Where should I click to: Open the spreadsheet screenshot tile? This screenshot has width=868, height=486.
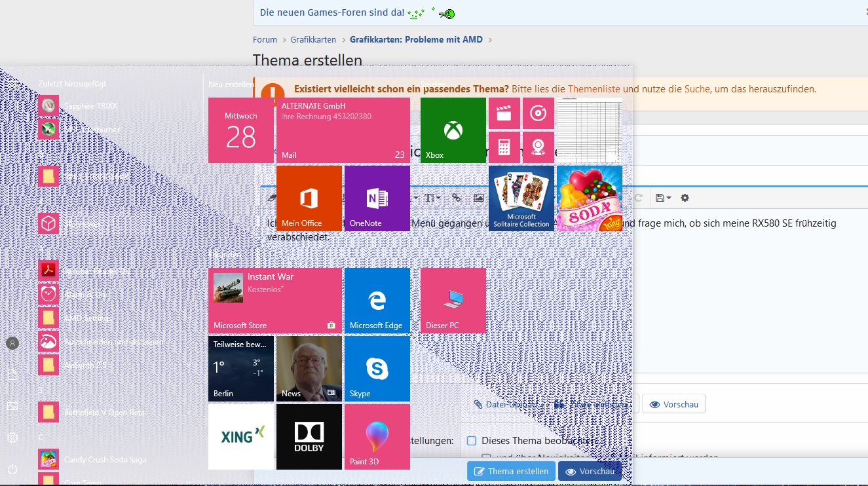(x=590, y=130)
